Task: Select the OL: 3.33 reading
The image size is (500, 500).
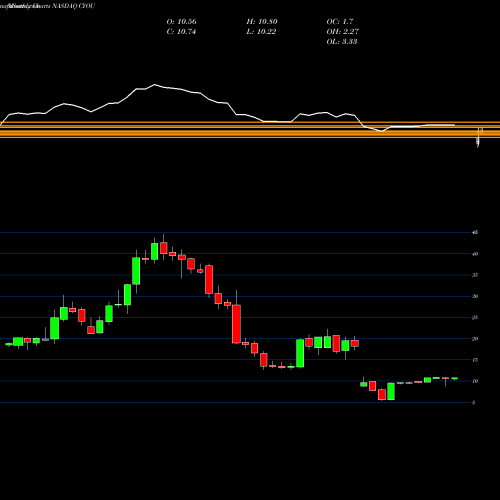Action: 342,42
